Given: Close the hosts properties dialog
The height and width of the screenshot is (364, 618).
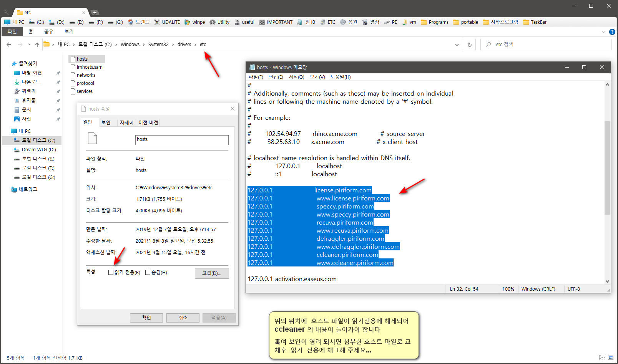Looking at the screenshot, I should pos(233,109).
